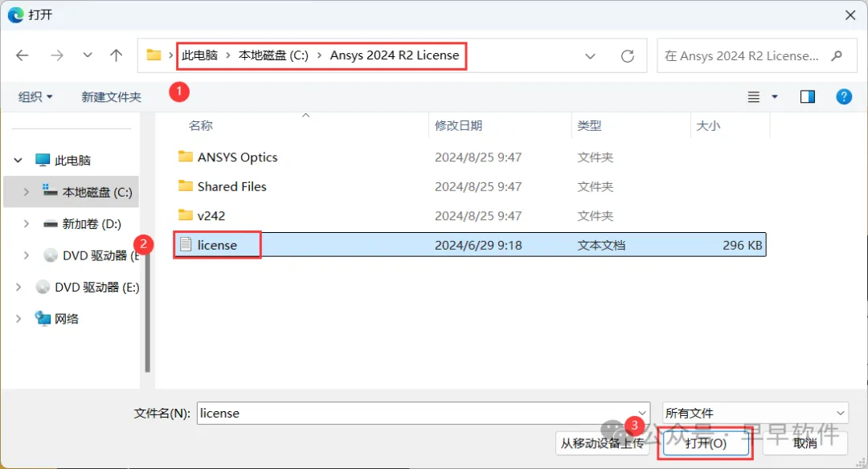Click the ANSYS Optics folder icon

click(186, 157)
